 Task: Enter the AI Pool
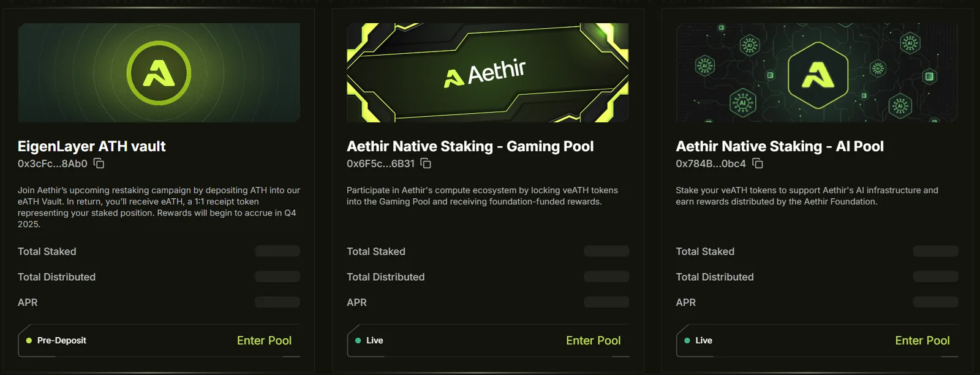coord(922,341)
